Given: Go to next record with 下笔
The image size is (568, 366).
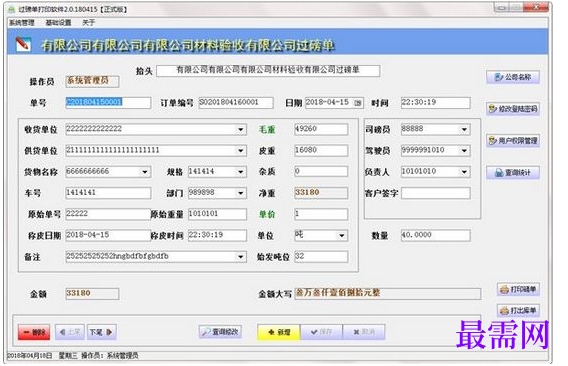Looking at the screenshot, I should [x=101, y=332].
